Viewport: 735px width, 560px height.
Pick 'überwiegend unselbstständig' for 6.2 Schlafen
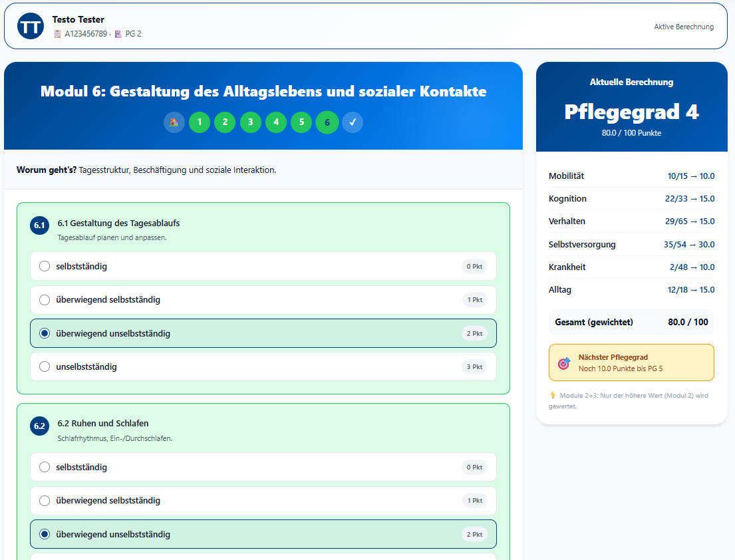pyautogui.click(x=45, y=534)
